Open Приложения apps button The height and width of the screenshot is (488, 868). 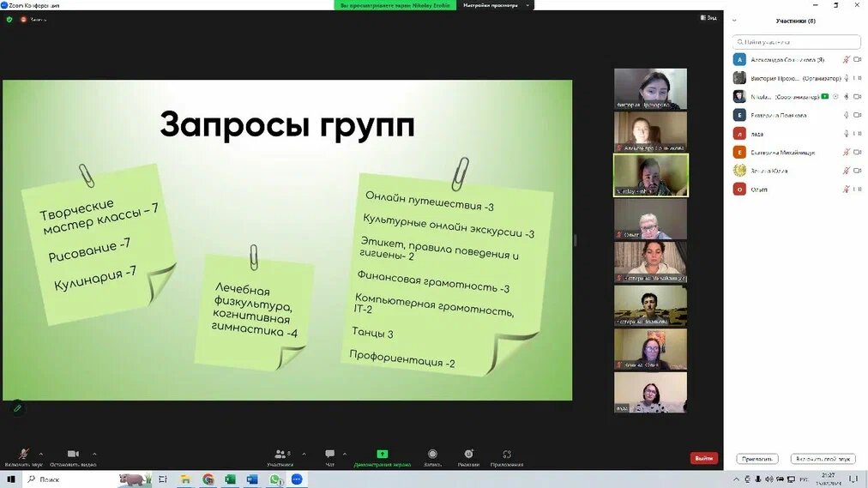pos(507,458)
